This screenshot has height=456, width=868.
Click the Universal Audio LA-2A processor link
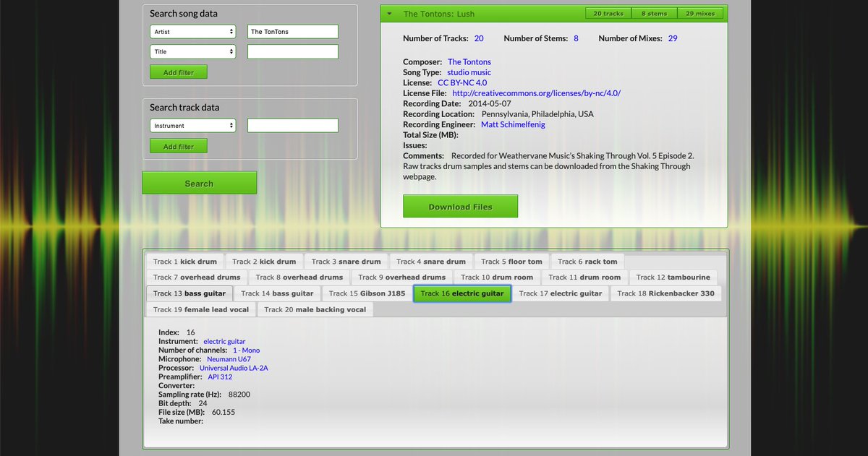pyautogui.click(x=234, y=368)
